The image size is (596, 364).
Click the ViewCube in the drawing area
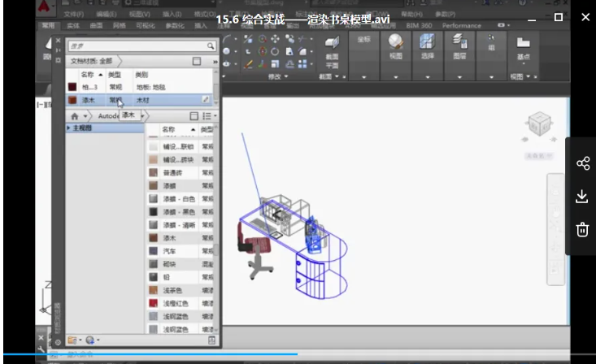coord(539,123)
